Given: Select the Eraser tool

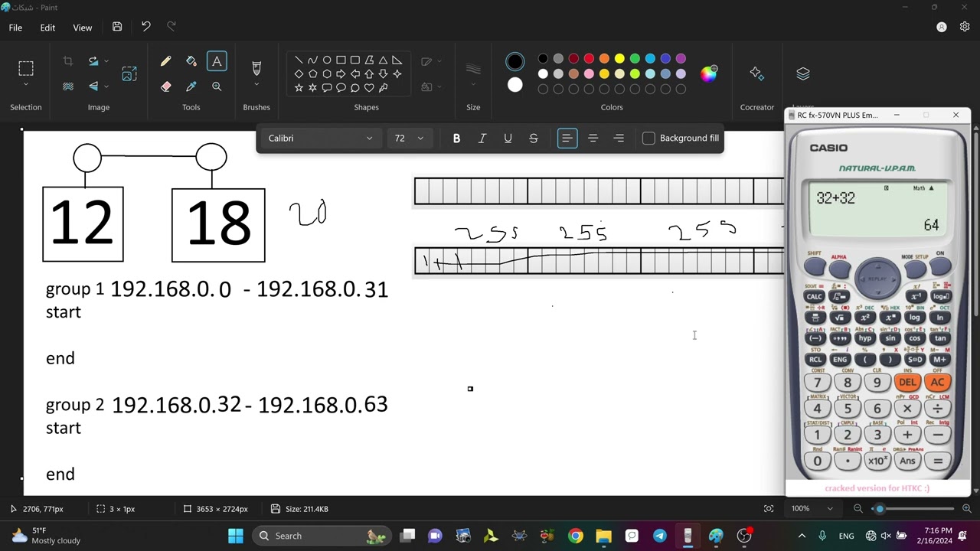Looking at the screenshot, I should coord(165,86).
